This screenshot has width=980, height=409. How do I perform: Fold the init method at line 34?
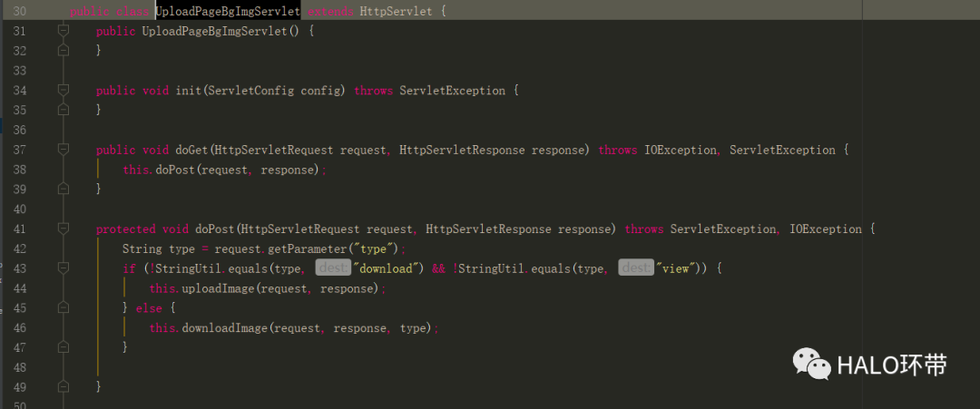coord(63,91)
